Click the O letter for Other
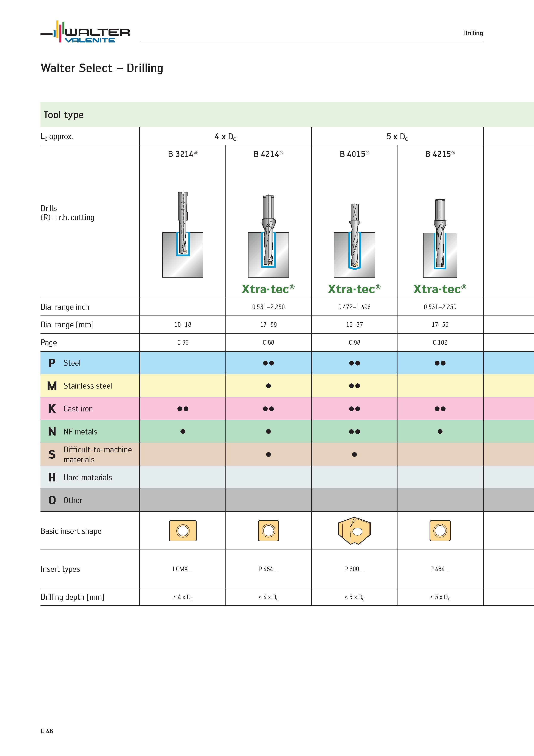 click(x=52, y=500)
